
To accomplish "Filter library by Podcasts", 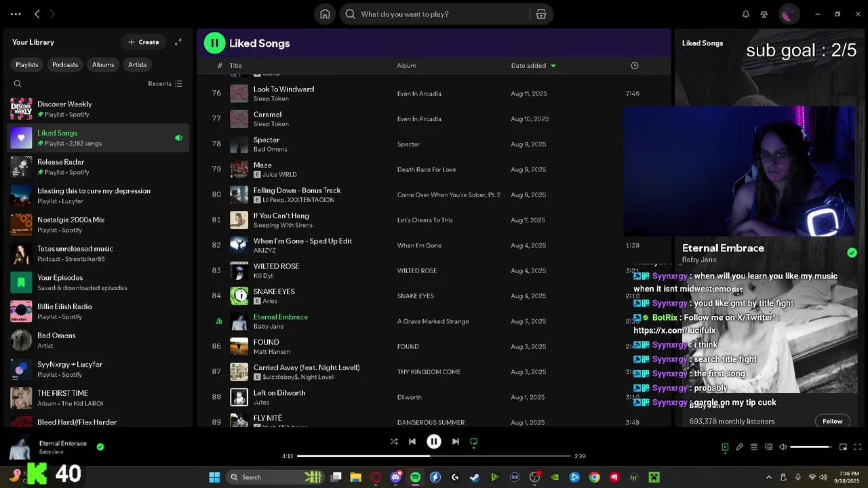I will coord(65,64).
